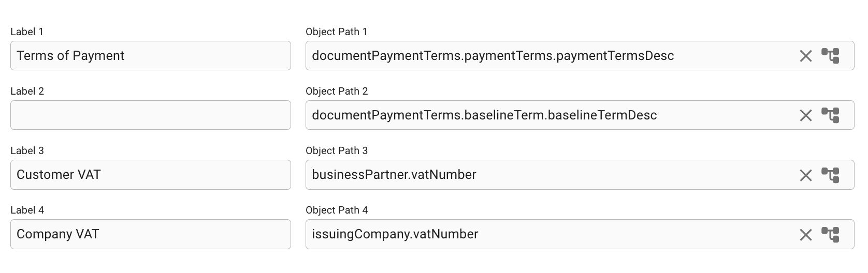Viewport: 868px width, 273px height.
Task: Open tree picker for Object Path 2
Action: tap(830, 115)
